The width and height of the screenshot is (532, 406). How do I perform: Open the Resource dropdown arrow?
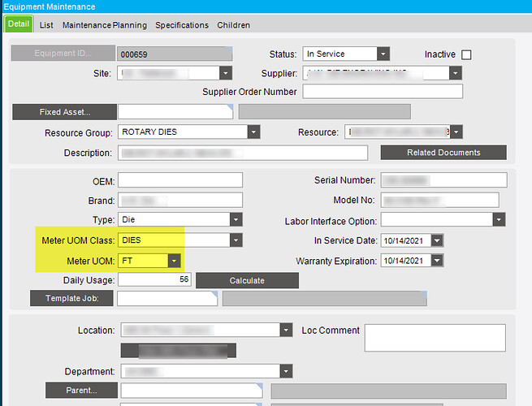[x=456, y=132]
